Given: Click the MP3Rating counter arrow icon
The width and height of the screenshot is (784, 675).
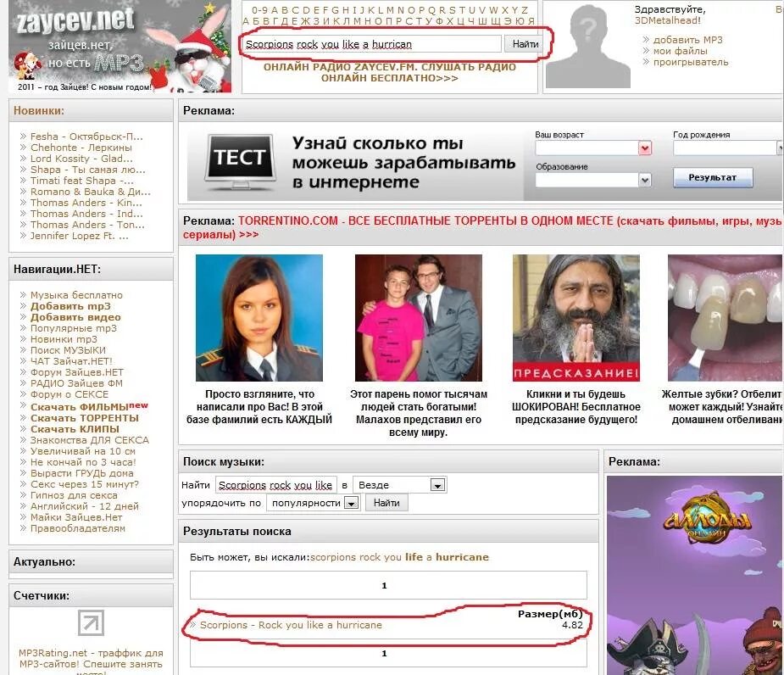Looking at the screenshot, I should [91, 623].
